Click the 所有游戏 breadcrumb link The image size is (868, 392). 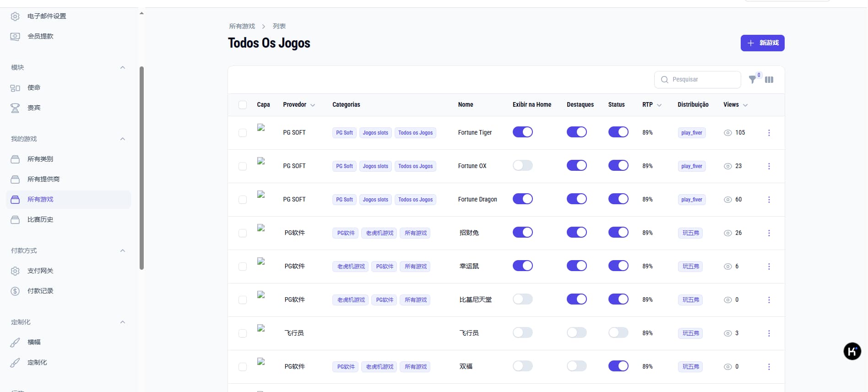[x=242, y=27]
